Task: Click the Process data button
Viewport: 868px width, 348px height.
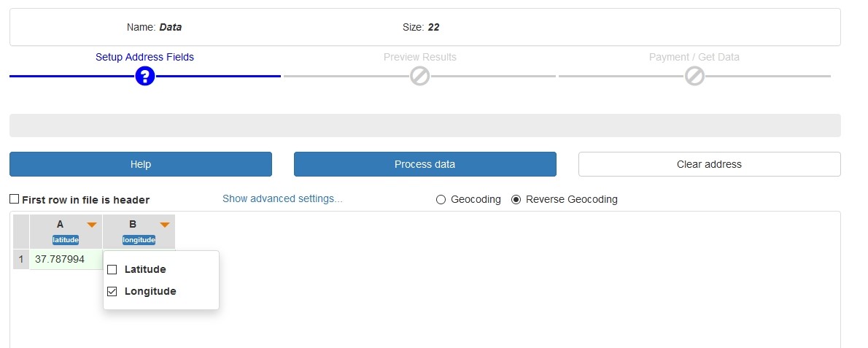Action: (425, 164)
